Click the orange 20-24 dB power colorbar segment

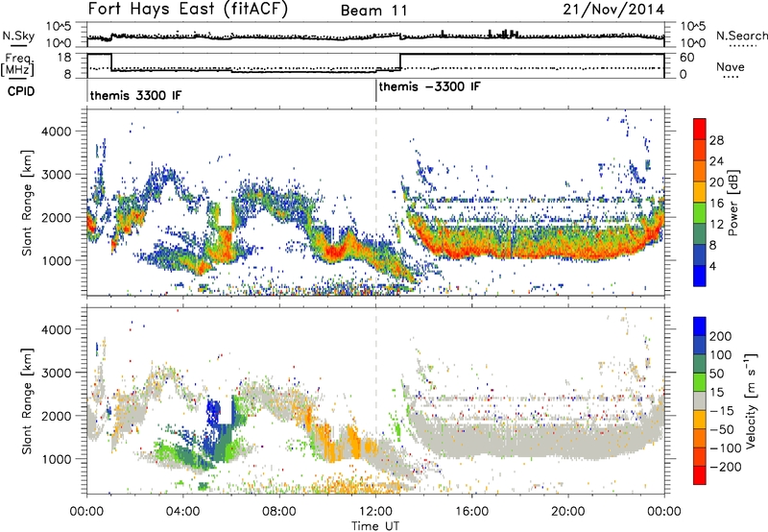coord(700,171)
